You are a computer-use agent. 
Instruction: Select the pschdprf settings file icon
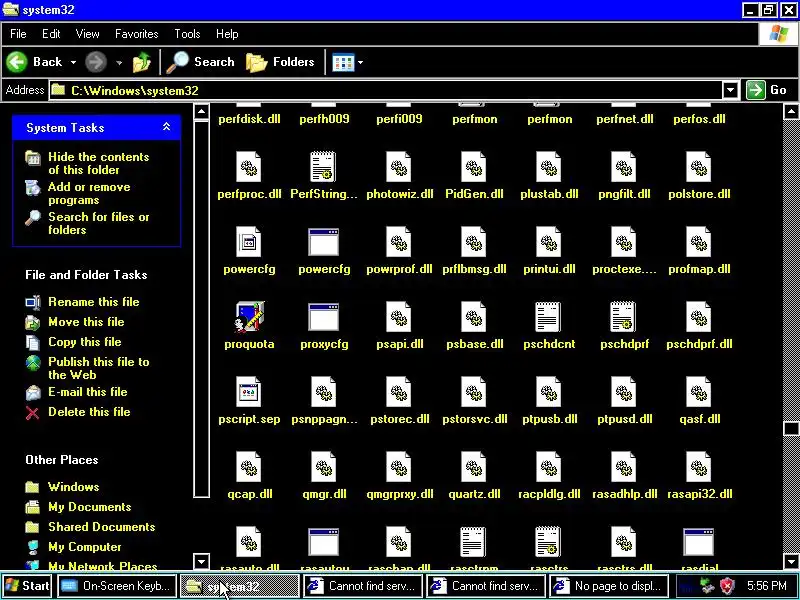click(623, 317)
